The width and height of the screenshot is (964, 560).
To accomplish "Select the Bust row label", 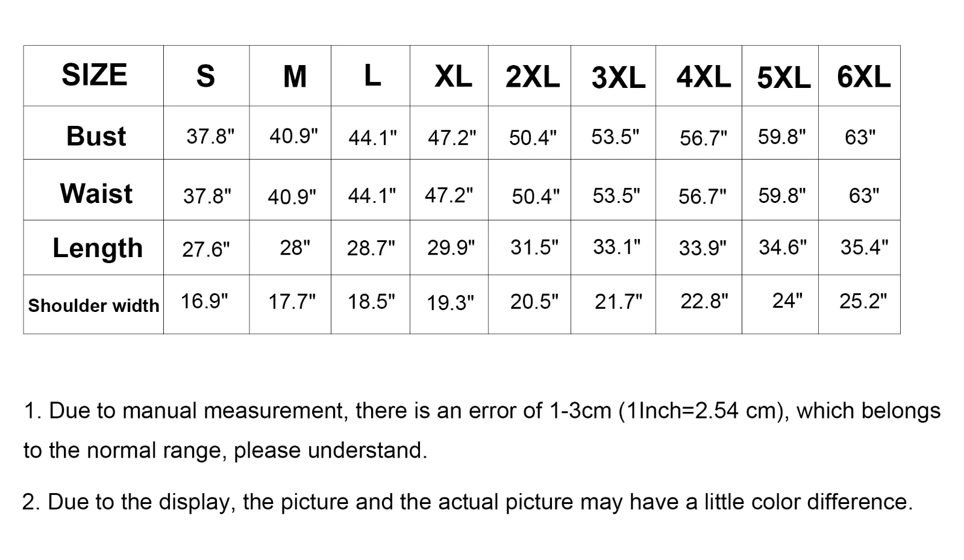I will pos(96,136).
